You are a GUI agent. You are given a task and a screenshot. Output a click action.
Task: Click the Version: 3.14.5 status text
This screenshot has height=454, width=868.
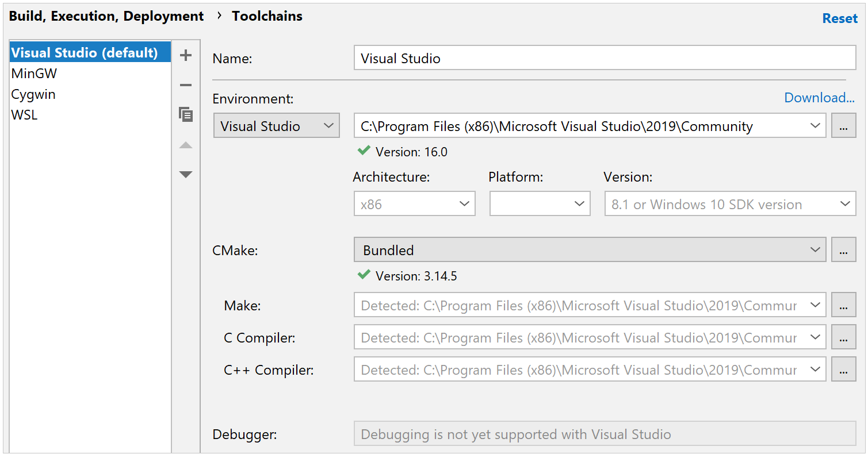416,276
